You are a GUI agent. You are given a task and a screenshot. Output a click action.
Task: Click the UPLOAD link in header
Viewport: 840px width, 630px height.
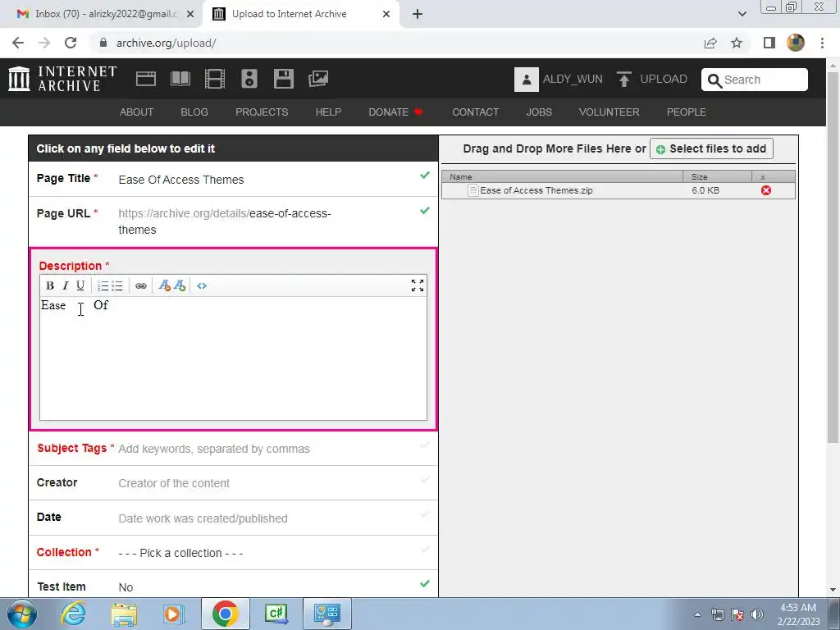pyautogui.click(x=664, y=80)
